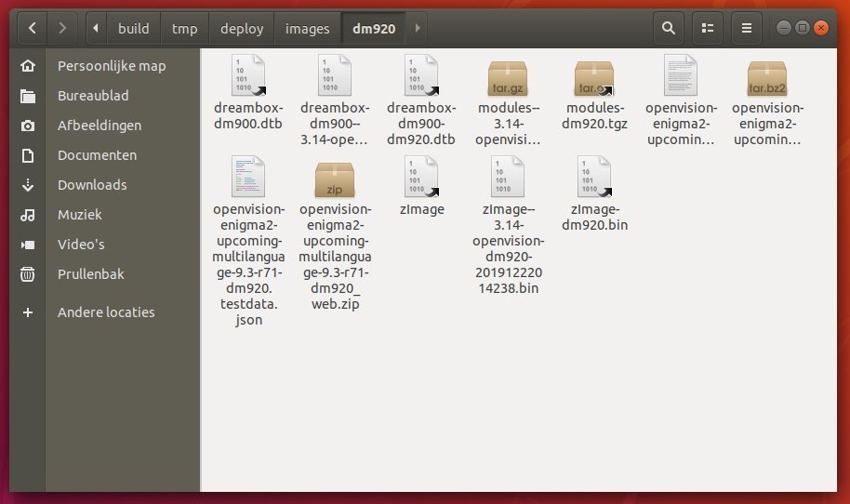This screenshot has height=504, width=850.
Task: Open Downloads in sidebar
Action: pos(92,185)
